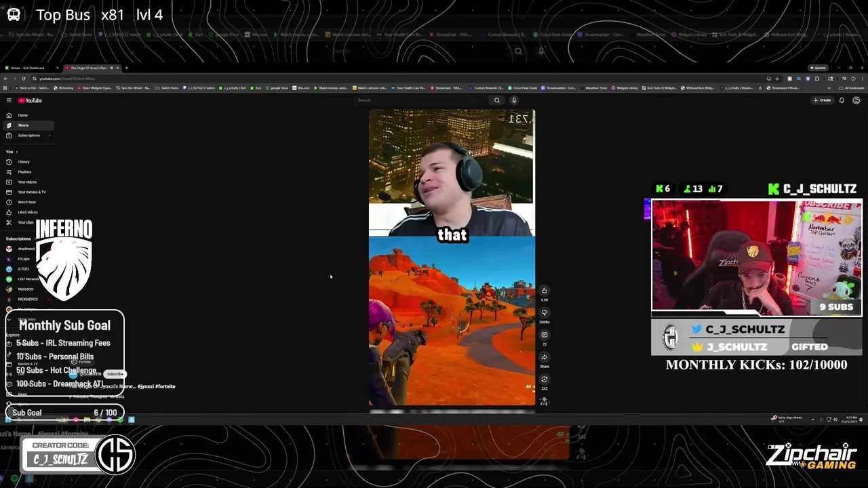Open the Short's remix option

[x=544, y=380]
